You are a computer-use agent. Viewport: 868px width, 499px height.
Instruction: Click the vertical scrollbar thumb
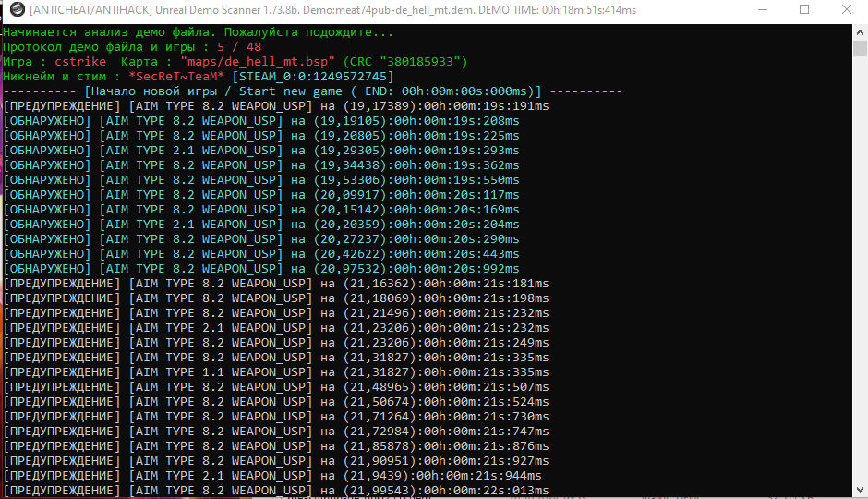tap(860, 48)
